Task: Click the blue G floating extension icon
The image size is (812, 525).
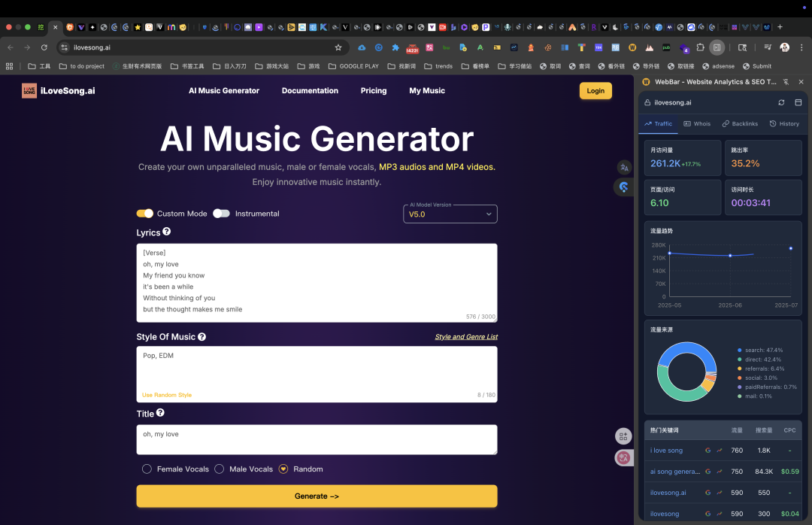Action: (623, 187)
